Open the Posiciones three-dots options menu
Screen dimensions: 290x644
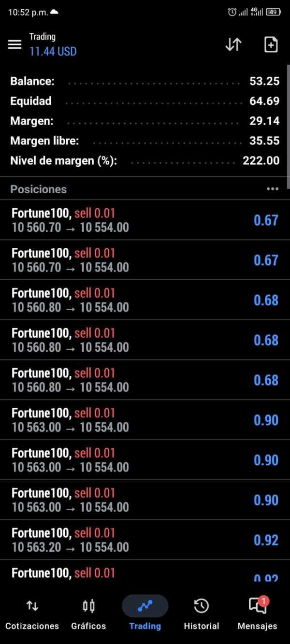273,189
